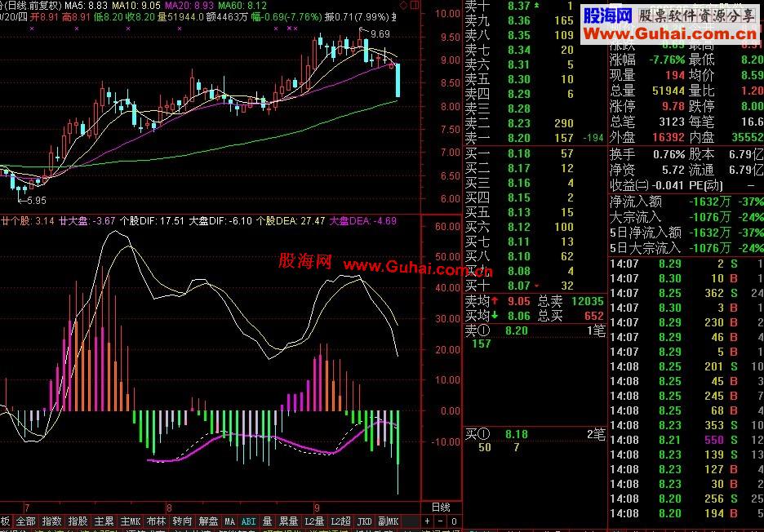This screenshot has width=764, height=532.
Task: Click the MA5: 8.83 legend label
Action: pos(87,6)
